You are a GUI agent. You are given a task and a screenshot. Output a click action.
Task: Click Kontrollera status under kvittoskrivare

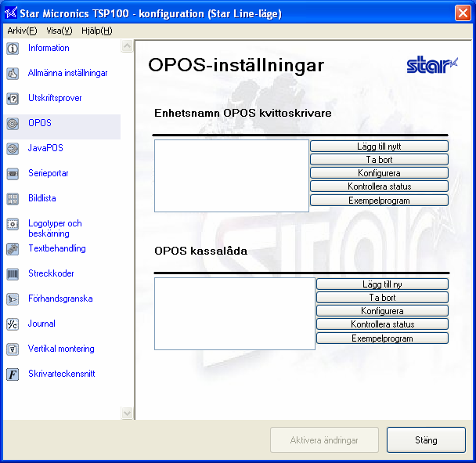pyautogui.click(x=379, y=186)
